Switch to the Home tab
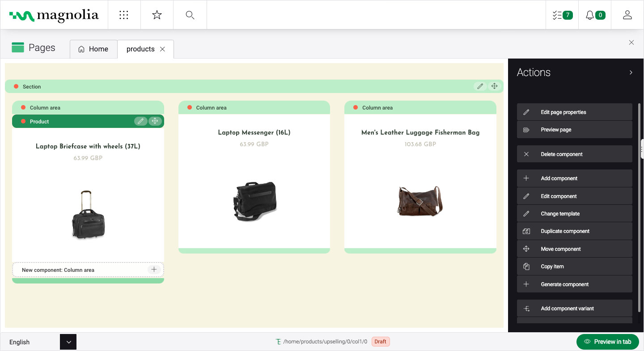644x351 pixels. coord(93,49)
